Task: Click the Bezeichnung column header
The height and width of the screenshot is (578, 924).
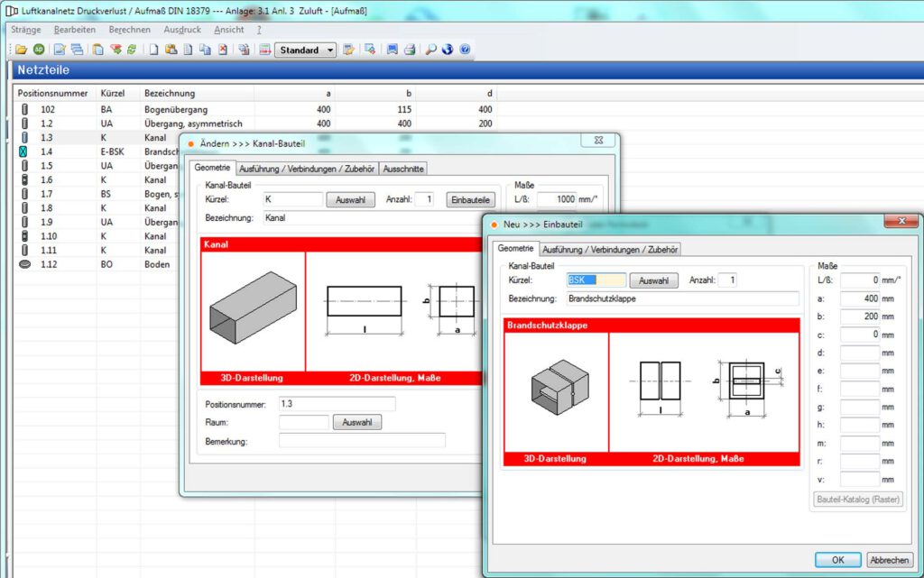Action: (169, 93)
